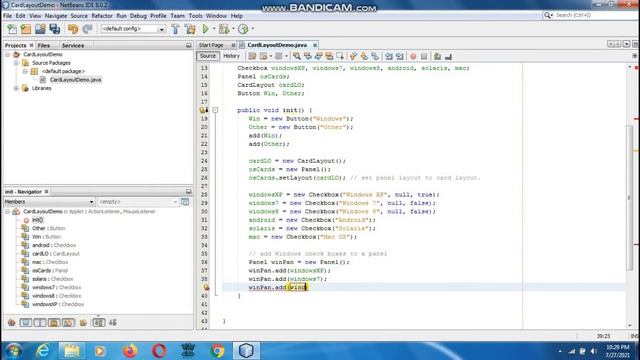The image size is (640, 360).
Task: Toggle Show Fields filter in the Navigator
Action: 26,323
